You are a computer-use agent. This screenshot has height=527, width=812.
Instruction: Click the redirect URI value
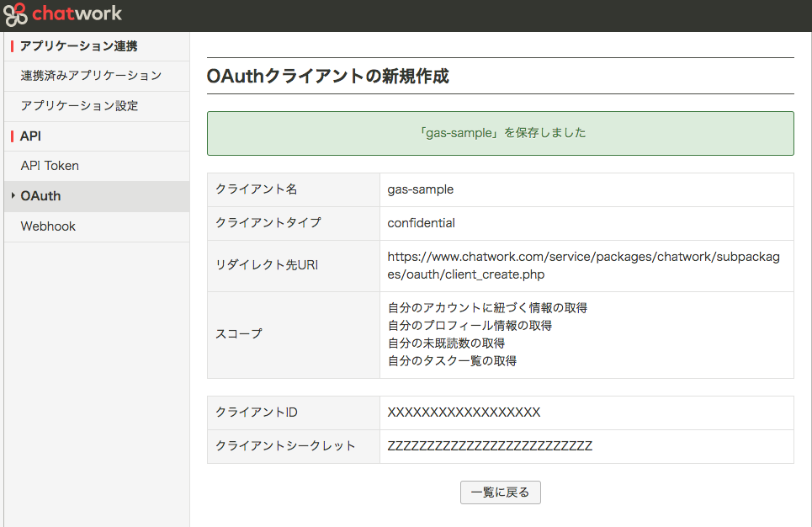pyautogui.click(x=584, y=266)
